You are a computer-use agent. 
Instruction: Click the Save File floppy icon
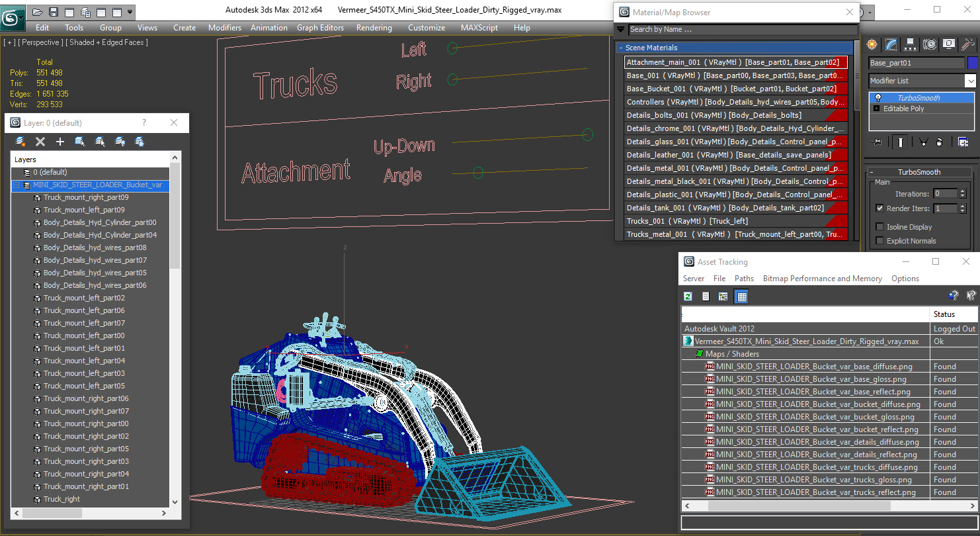(54, 12)
